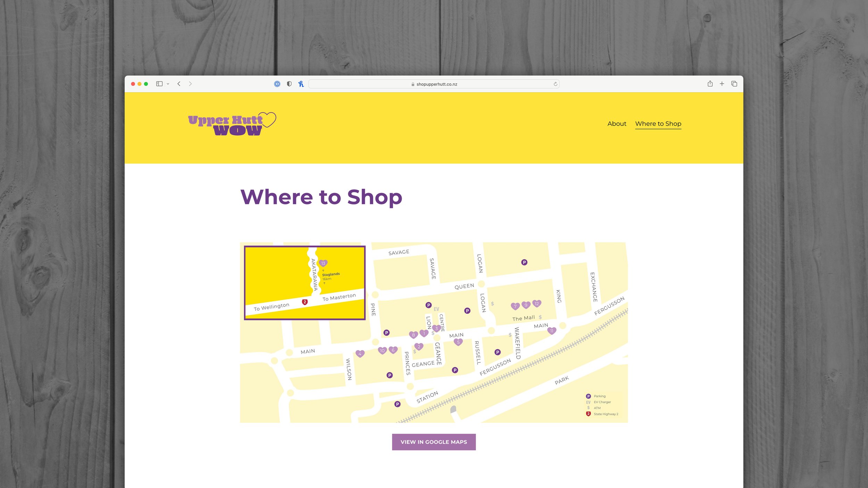Click the State Highway 2 red badge

click(x=304, y=302)
